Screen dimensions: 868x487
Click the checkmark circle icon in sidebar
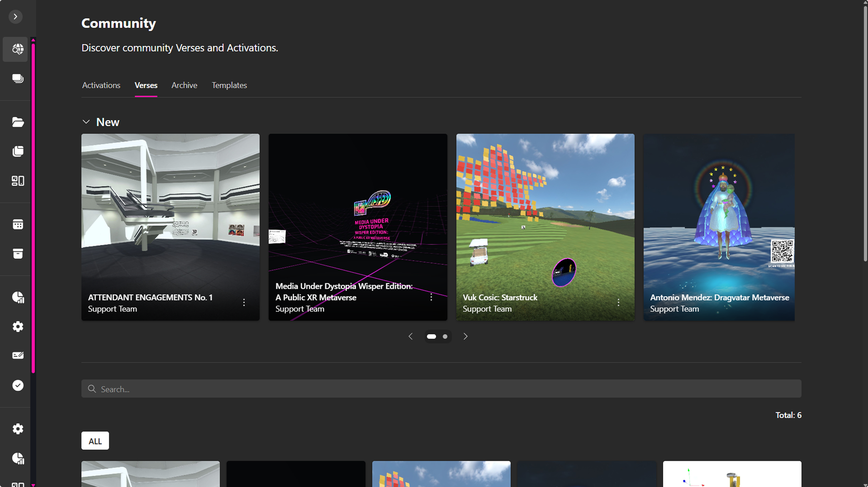click(x=17, y=385)
